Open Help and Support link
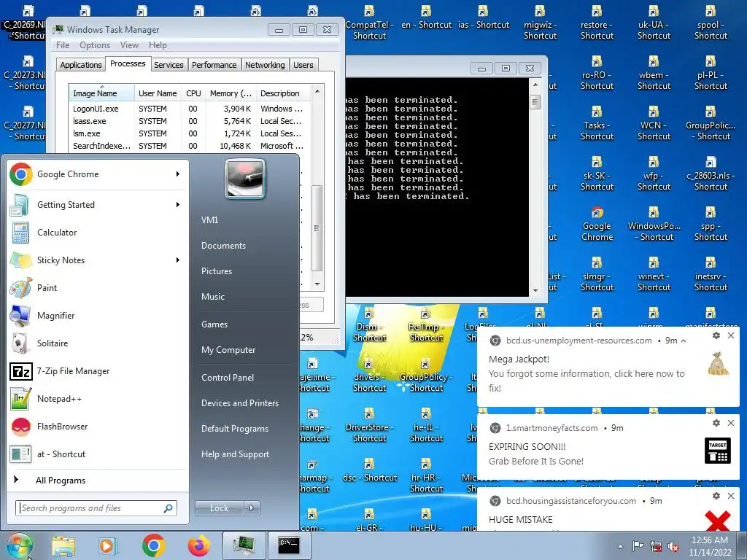This screenshot has width=747, height=560. (235, 454)
